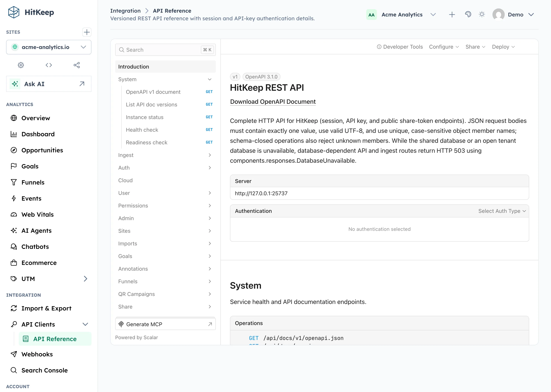Image resolution: width=551 pixels, height=392 pixels.
Task: Expand the Admin section
Action: [165, 218]
